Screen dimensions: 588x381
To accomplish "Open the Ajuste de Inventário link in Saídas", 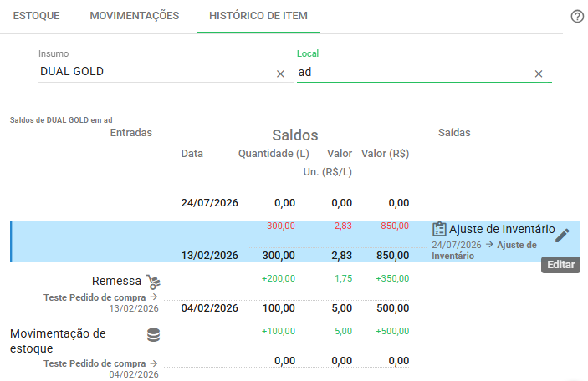I will click(484, 251).
